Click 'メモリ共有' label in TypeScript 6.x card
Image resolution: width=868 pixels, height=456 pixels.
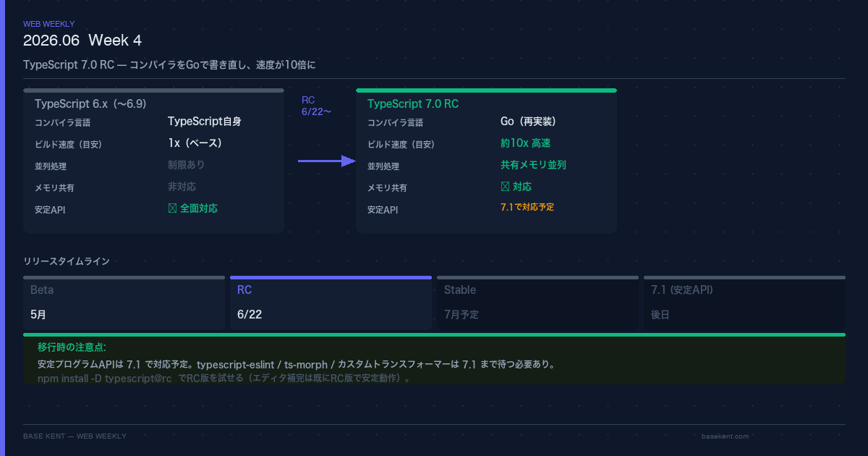click(54, 188)
